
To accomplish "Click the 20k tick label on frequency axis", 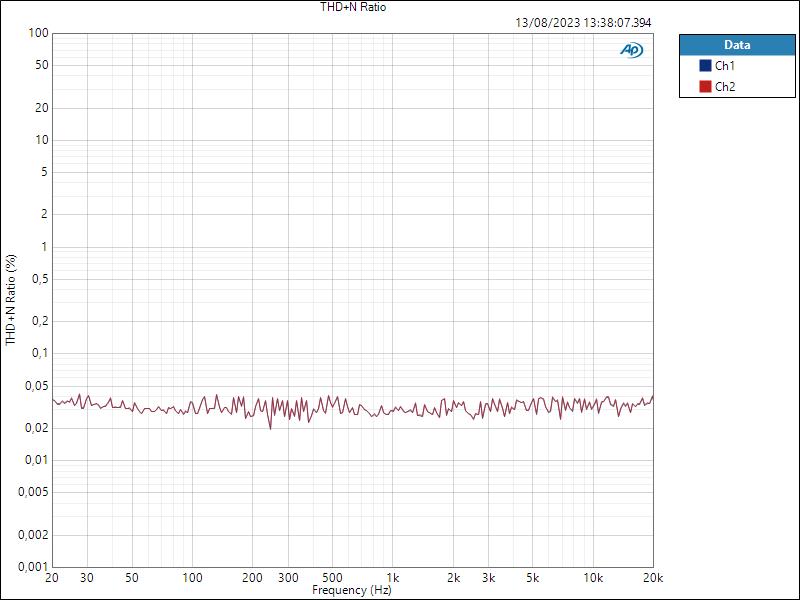I will [651, 577].
